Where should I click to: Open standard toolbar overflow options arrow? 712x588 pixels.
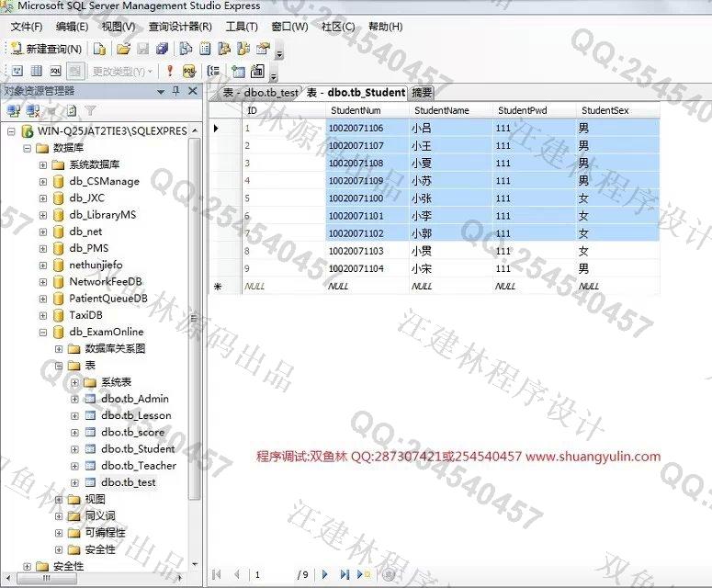tap(279, 54)
